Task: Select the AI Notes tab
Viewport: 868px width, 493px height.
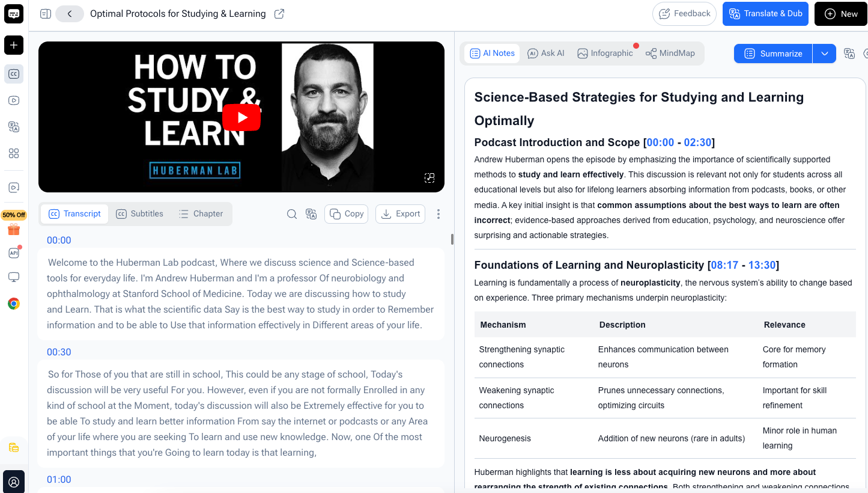Action: click(493, 54)
